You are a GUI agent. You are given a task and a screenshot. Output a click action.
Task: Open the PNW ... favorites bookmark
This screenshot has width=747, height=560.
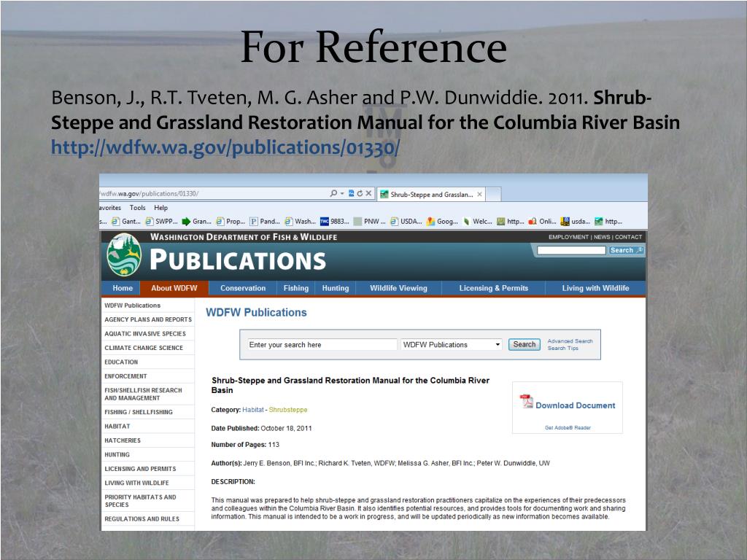tap(370, 222)
